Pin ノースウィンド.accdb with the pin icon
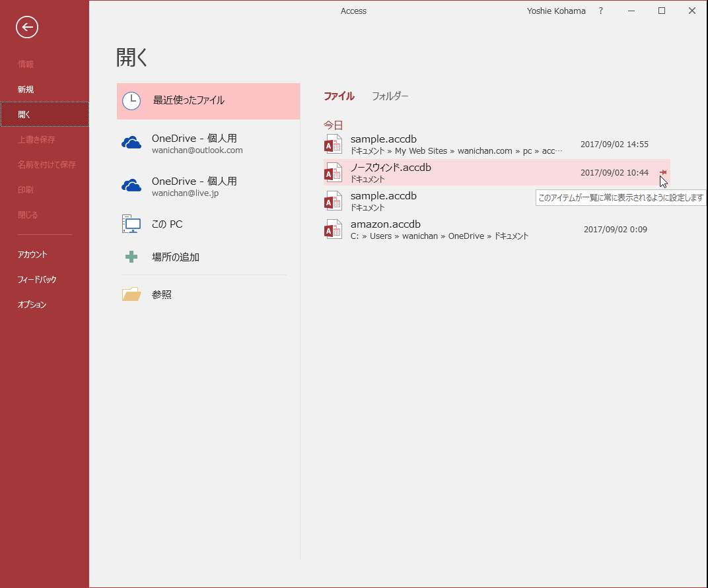Screen dimensions: 708x588 (x=663, y=172)
